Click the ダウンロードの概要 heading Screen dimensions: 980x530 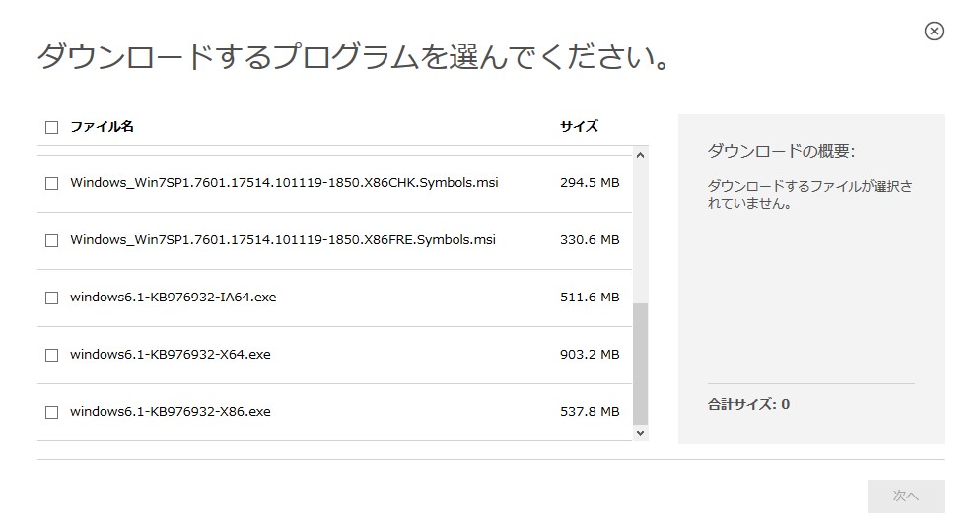(x=781, y=151)
